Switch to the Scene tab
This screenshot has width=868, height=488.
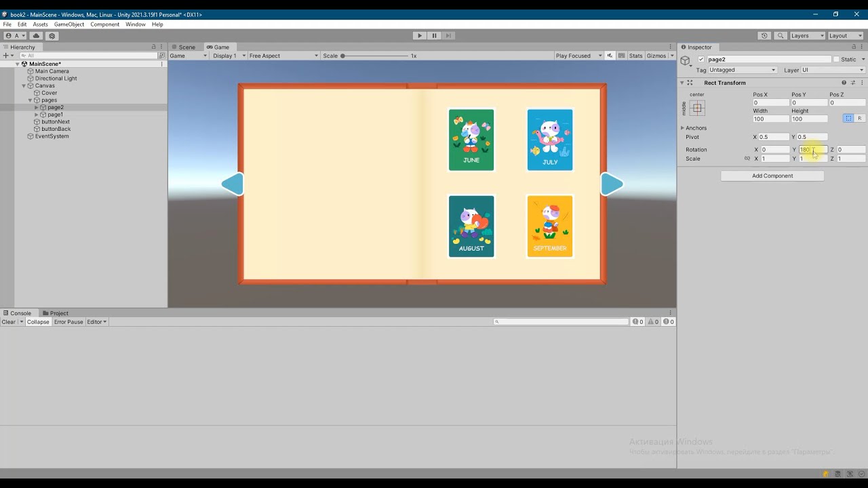(183, 47)
